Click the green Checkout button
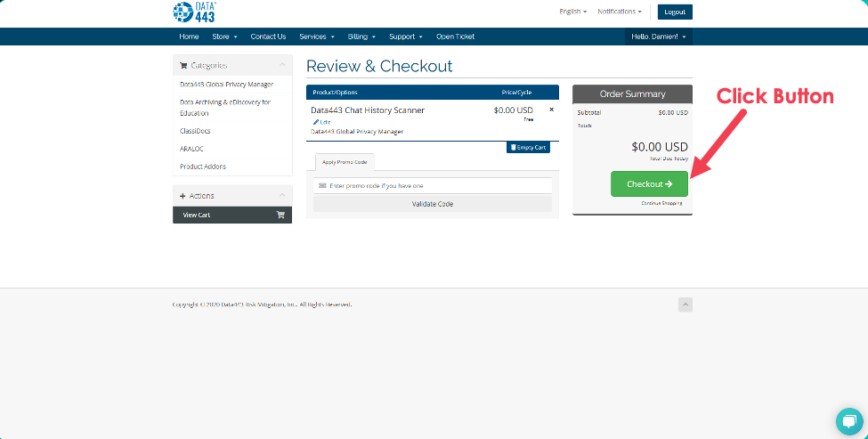The height and width of the screenshot is (439, 868). click(649, 183)
